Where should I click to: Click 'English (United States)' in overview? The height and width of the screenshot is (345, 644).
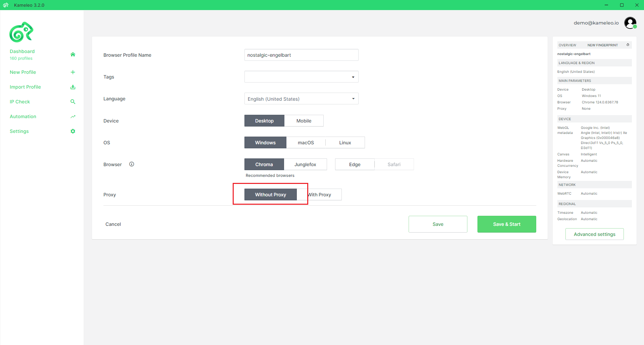point(576,72)
